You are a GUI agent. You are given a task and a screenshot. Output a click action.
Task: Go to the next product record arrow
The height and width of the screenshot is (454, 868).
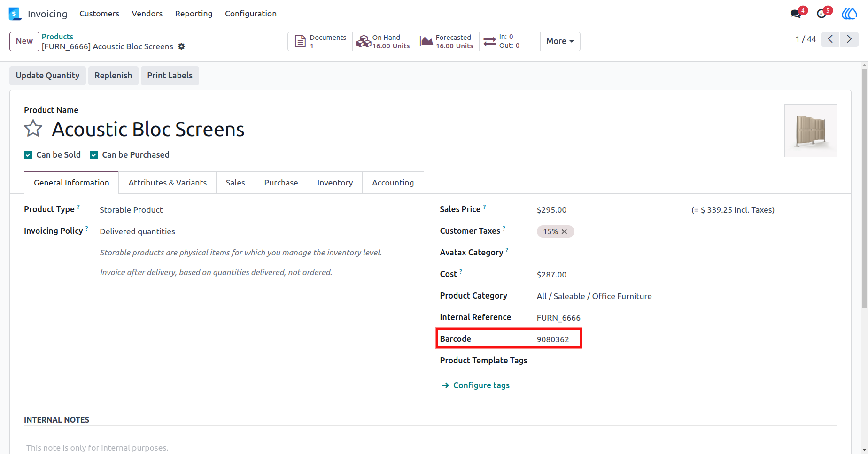click(x=849, y=39)
